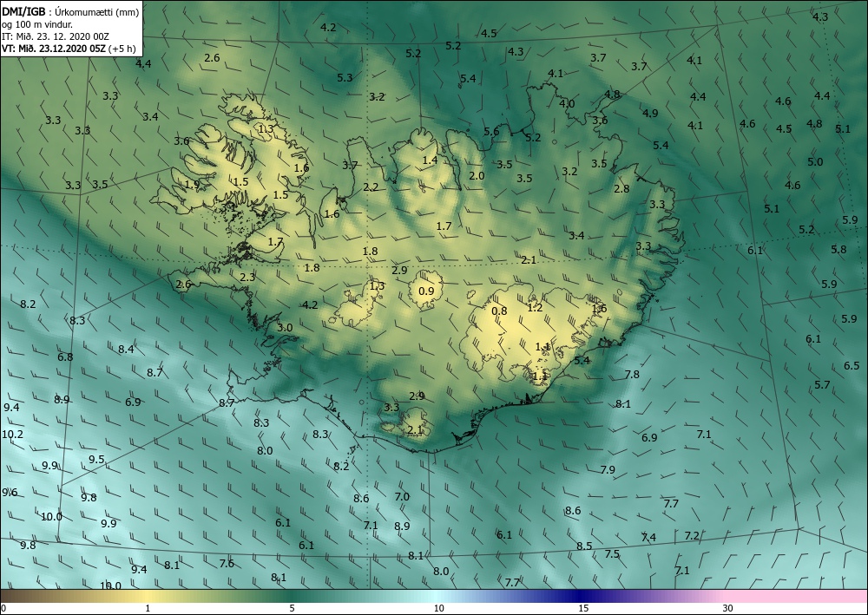Click the map value "10.2"
The image size is (868, 615).
click(13, 435)
